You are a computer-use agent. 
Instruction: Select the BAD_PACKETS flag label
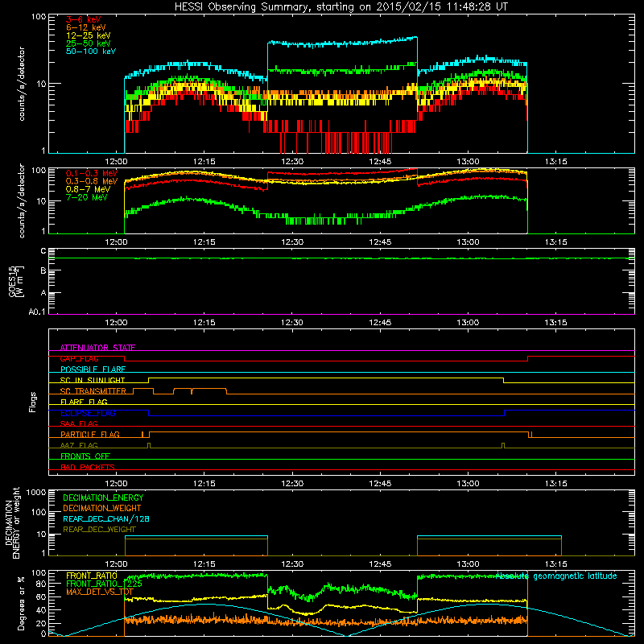tap(88, 467)
